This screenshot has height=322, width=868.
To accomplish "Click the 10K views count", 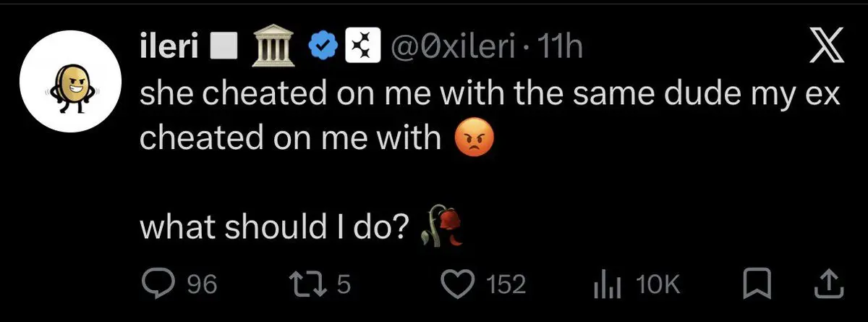I will pyautogui.click(x=658, y=284).
